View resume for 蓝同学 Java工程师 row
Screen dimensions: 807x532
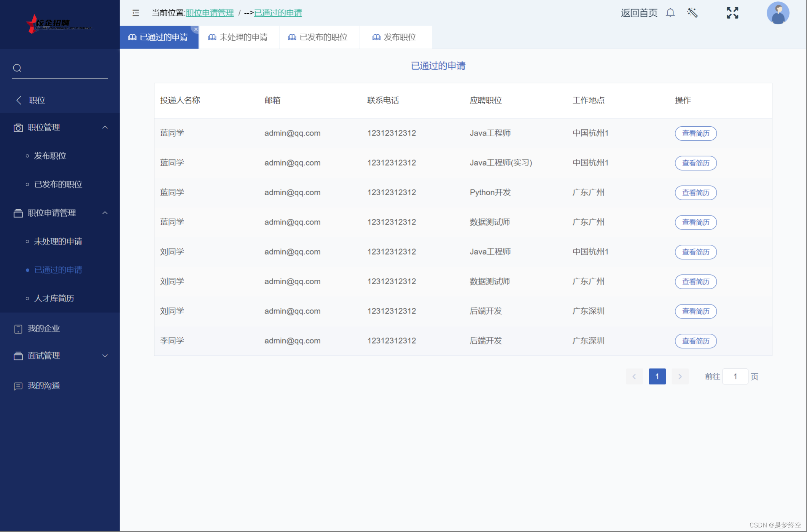click(696, 134)
